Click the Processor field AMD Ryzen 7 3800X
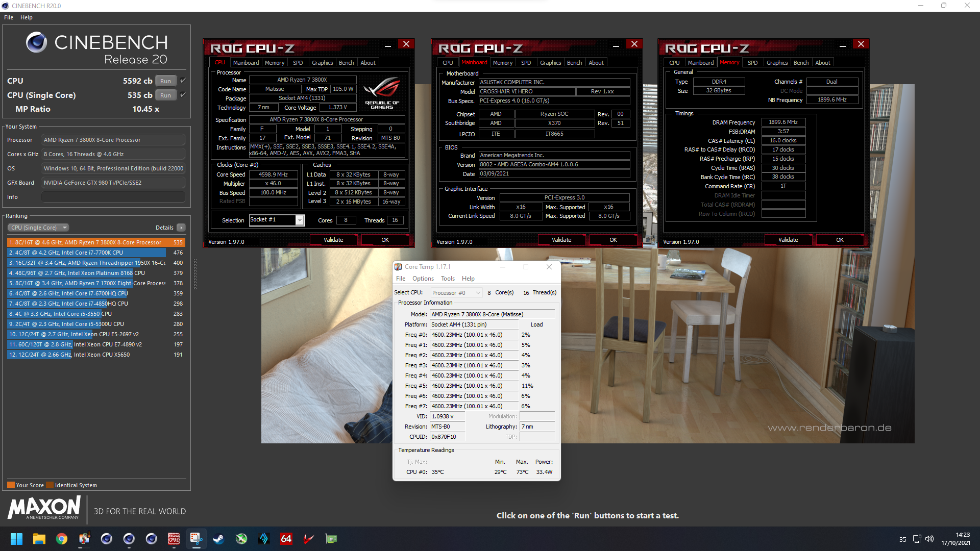This screenshot has height=551, width=980. (113, 140)
